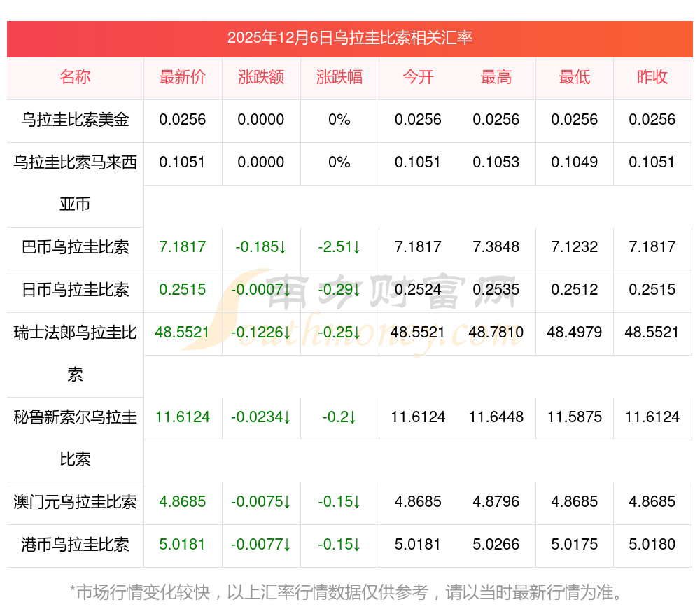The width and height of the screenshot is (700, 614).
Task: Click the 巴币乌拉圭比索 row name
Action: pyautogui.click(x=75, y=247)
